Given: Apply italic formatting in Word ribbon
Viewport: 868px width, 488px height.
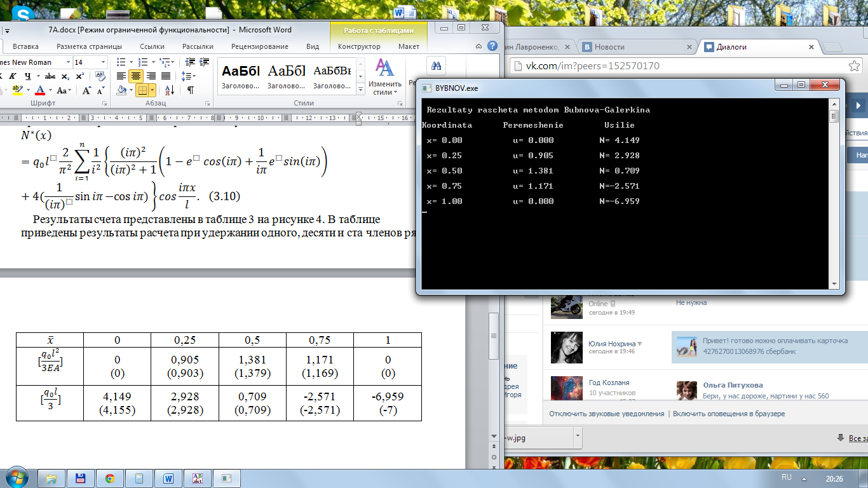Looking at the screenshot, I should pyautogui.click(x=13, y=76).
